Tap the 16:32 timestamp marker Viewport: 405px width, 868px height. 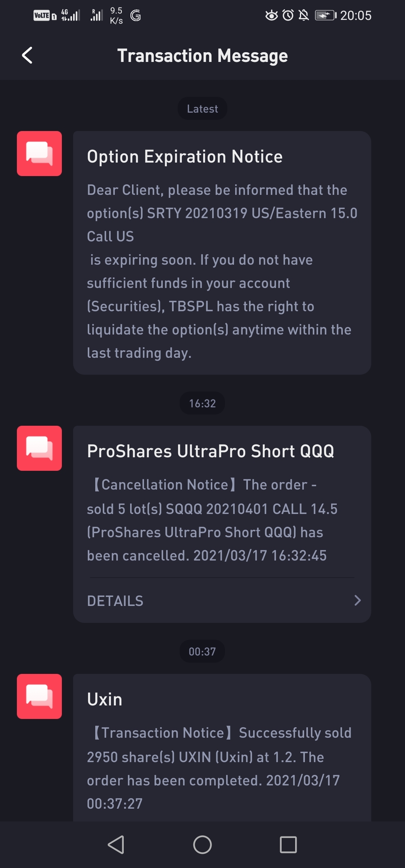[202, 403]
